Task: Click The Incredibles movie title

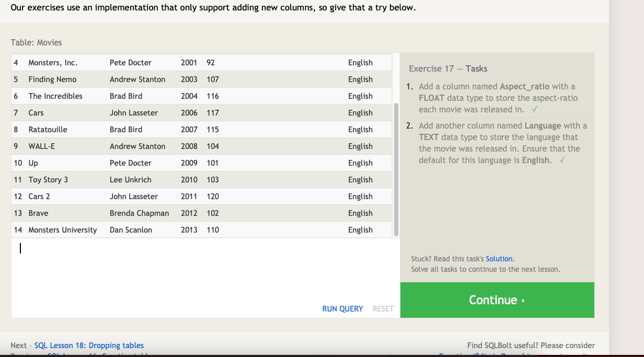Action: (55, 96)
